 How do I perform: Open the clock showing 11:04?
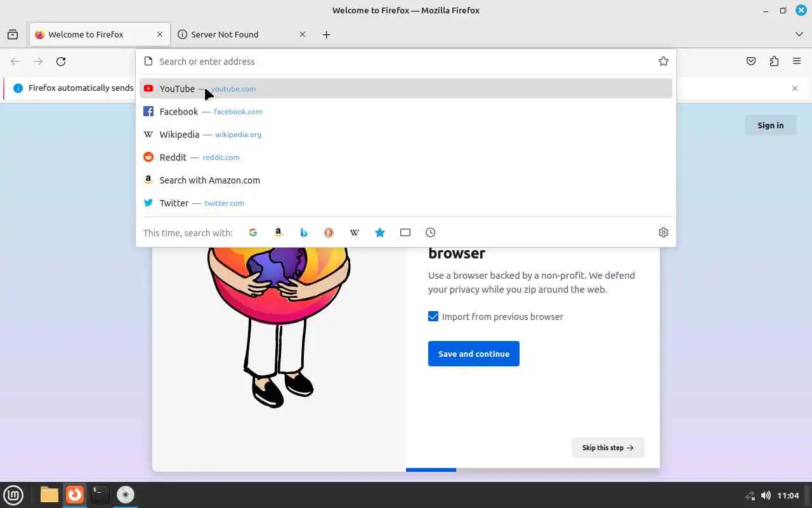788,495
